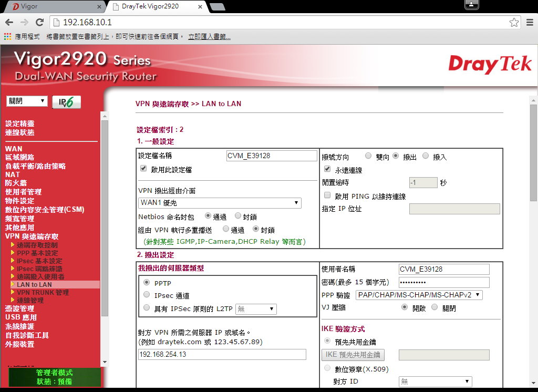Viewport: 538px width, 392px height.
Task: Open the WAN menu
Action: (14, 149)
